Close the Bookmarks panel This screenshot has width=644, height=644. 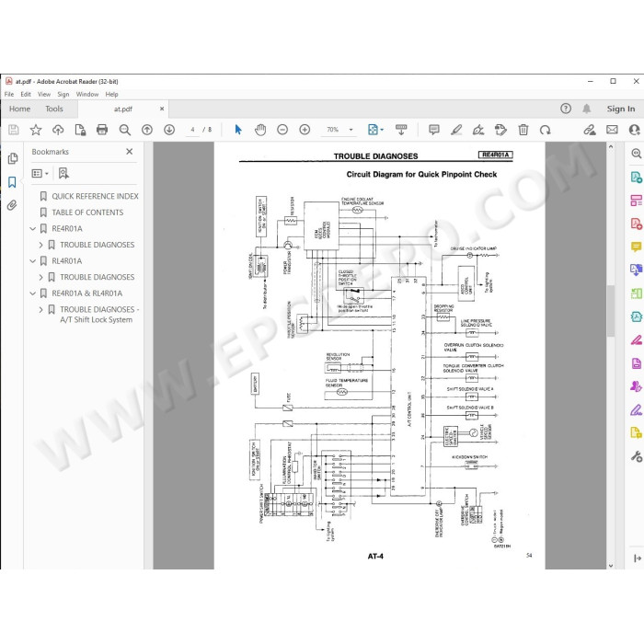click(x=130, y=152)
